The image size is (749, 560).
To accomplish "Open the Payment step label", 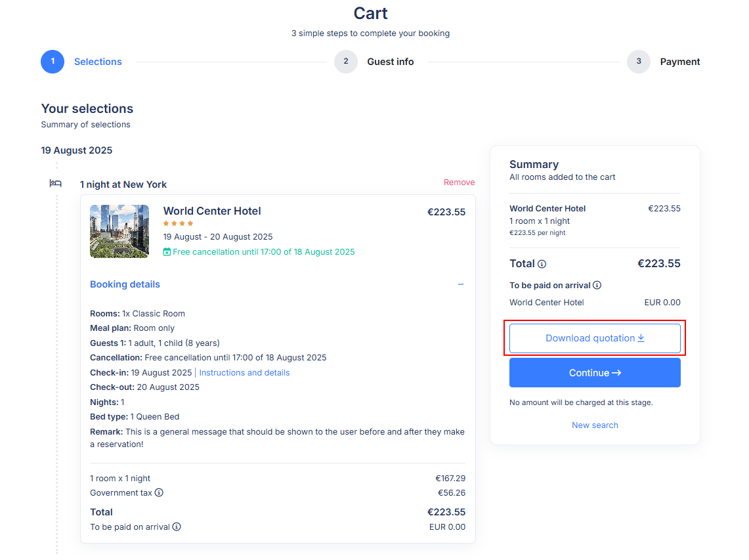I will point(679,62).
